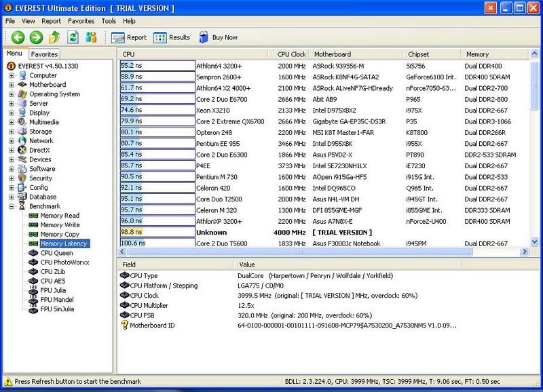The height and width of the screenshot is (392, 543).
Task: Click the Up level arrow icon
Action: pyautogui.click(x=54, y=38)
